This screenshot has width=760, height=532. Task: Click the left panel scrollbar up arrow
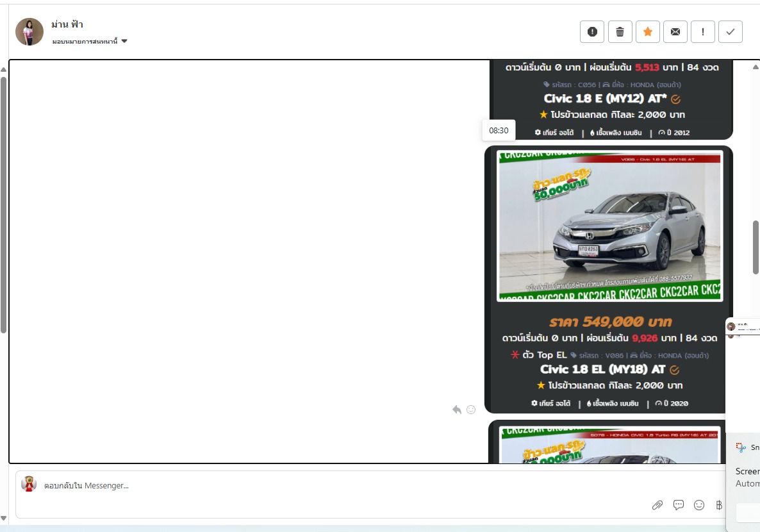3,69
